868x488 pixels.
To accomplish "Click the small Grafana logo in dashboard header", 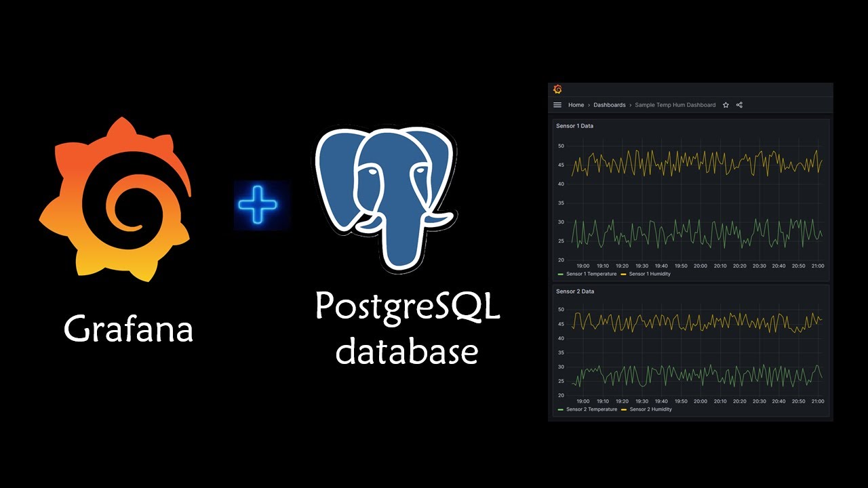I will (557, 89).
